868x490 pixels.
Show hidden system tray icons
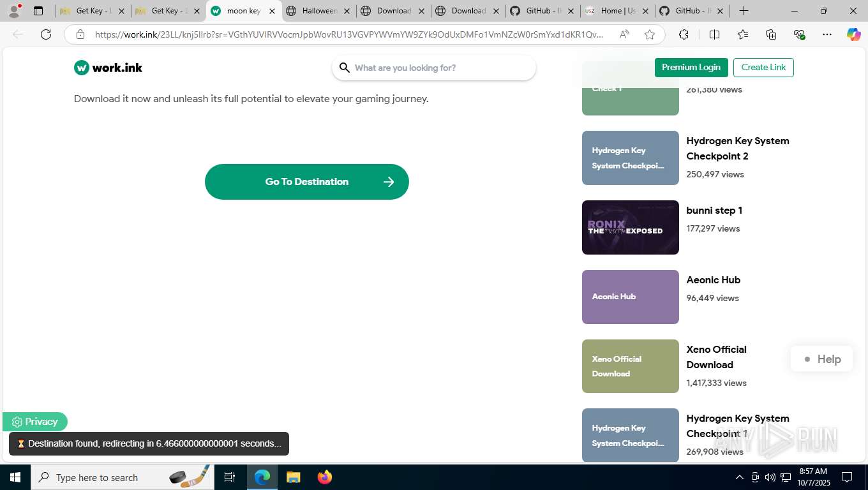pyautogui.click(x=740, y=477)
